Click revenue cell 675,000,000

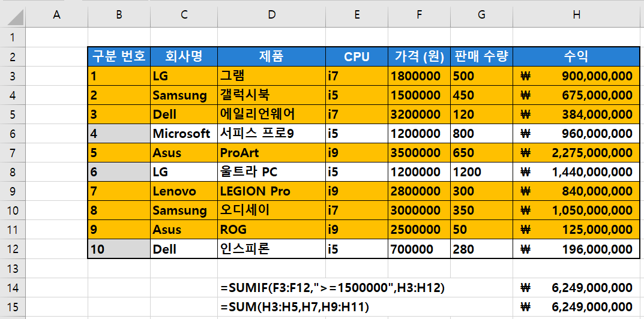click(x=577, y=95)
